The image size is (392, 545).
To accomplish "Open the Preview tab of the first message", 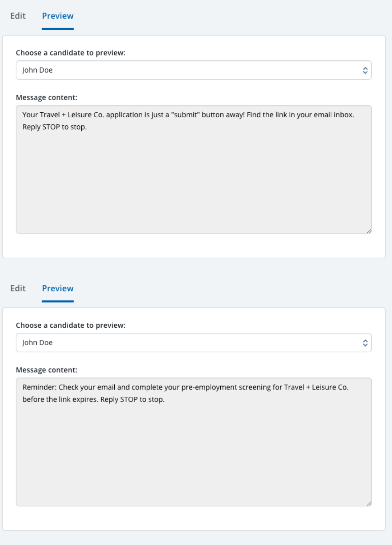I will click(58, 16).
